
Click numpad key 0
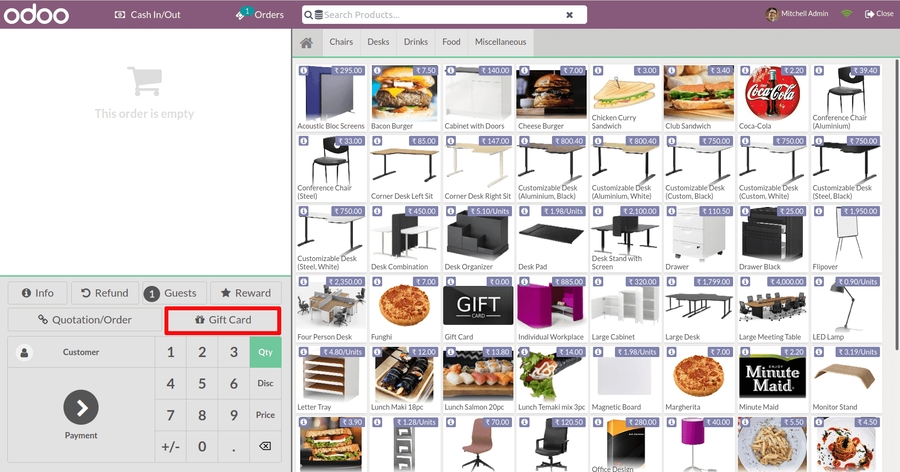pos(202,446)
